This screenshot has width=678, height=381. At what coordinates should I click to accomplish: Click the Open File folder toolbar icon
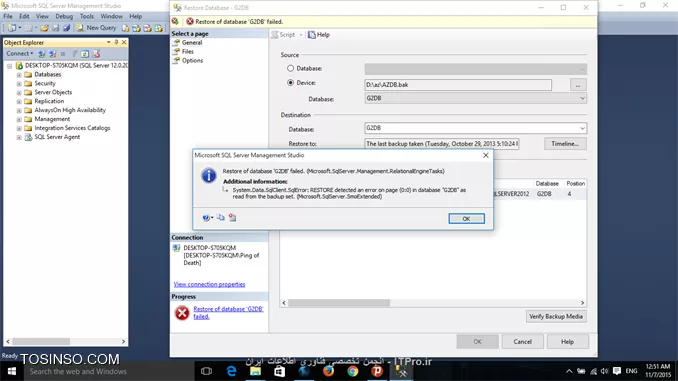coord(44,28)
